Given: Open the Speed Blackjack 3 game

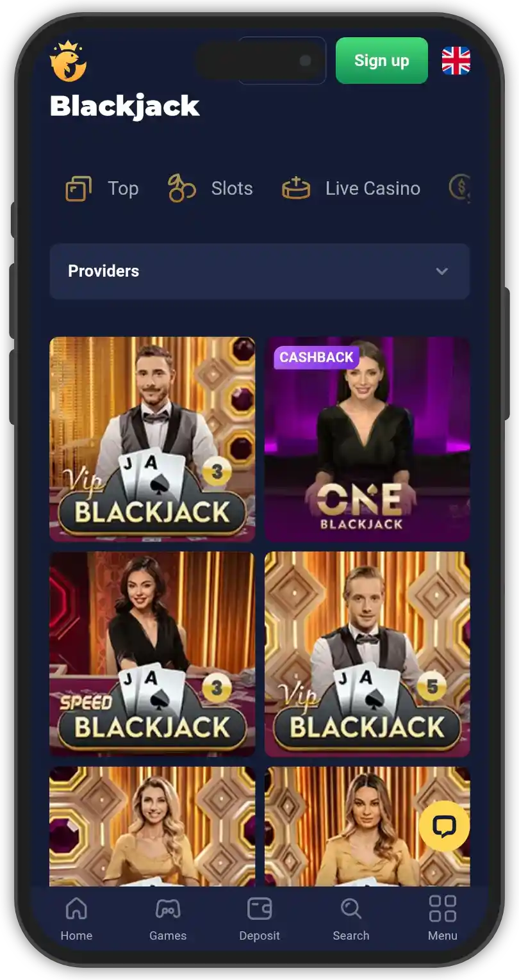Looking at the screenshot, I should [x=152, y=654].
